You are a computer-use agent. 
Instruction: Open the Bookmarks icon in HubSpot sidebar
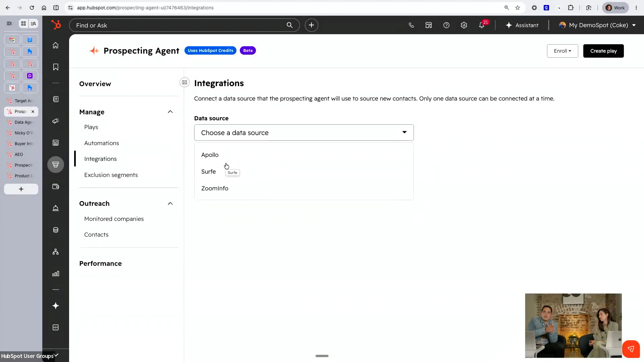[56, 67]
